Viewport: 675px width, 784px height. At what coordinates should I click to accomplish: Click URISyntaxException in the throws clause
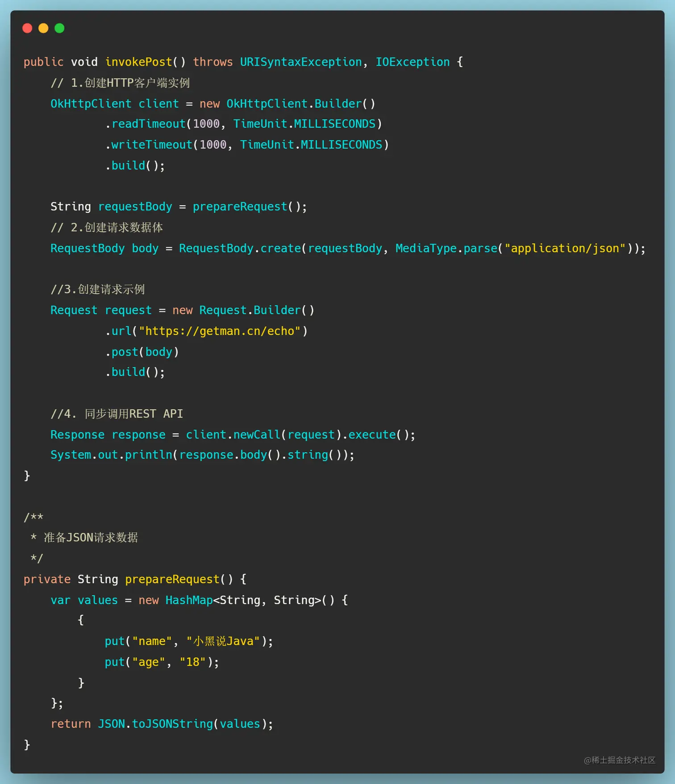[x=301, y=62]
